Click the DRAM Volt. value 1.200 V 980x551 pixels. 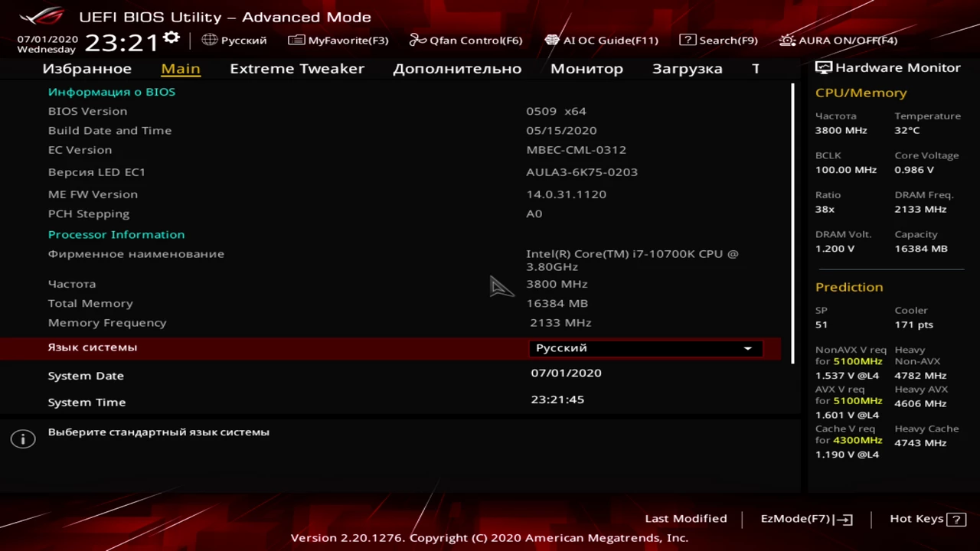coord(835,249)
